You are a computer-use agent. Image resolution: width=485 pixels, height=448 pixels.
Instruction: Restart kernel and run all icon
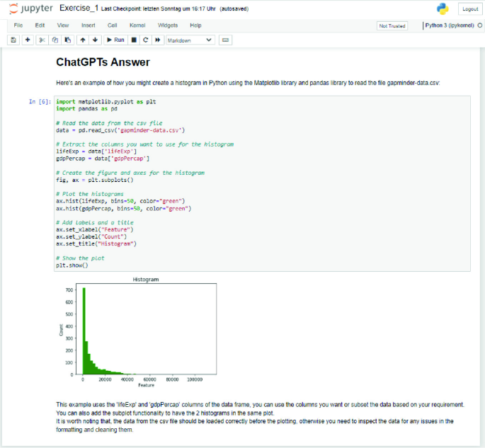click(158, 40)
